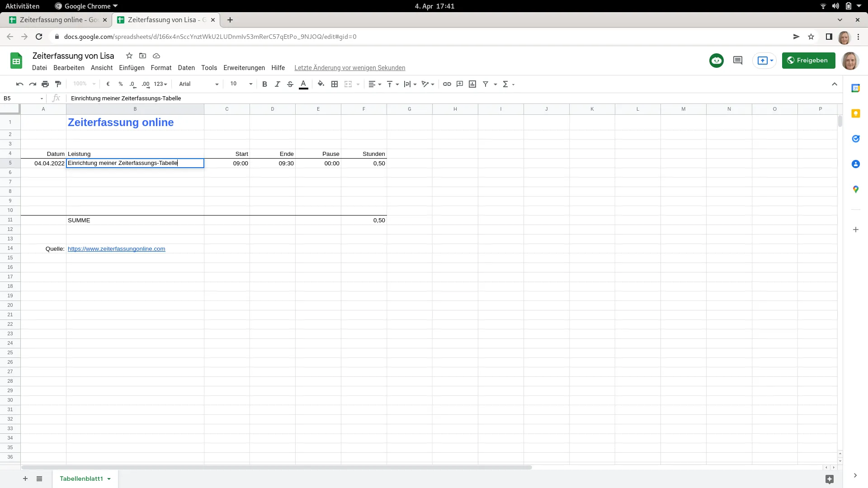Switch to the Zeiterfassung online browser tab
This screenshot has width=868, height=488.
click(x=59, y=20)
